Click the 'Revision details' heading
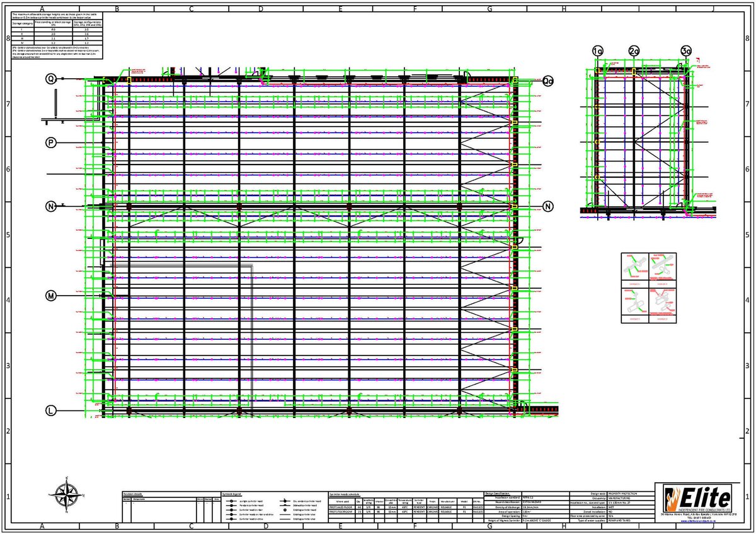This screenshot has height=534, width=756. click(134, 494)
